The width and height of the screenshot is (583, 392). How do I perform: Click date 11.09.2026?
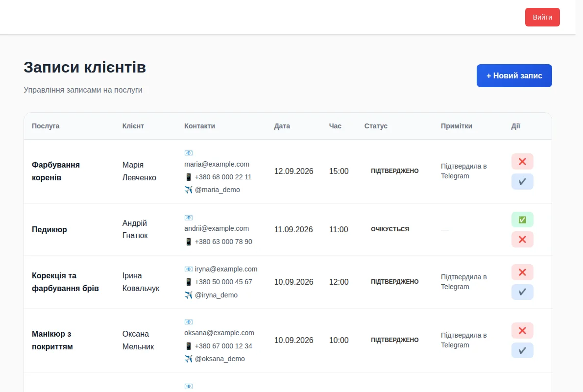pyautogui.click(x=293, y=229)
